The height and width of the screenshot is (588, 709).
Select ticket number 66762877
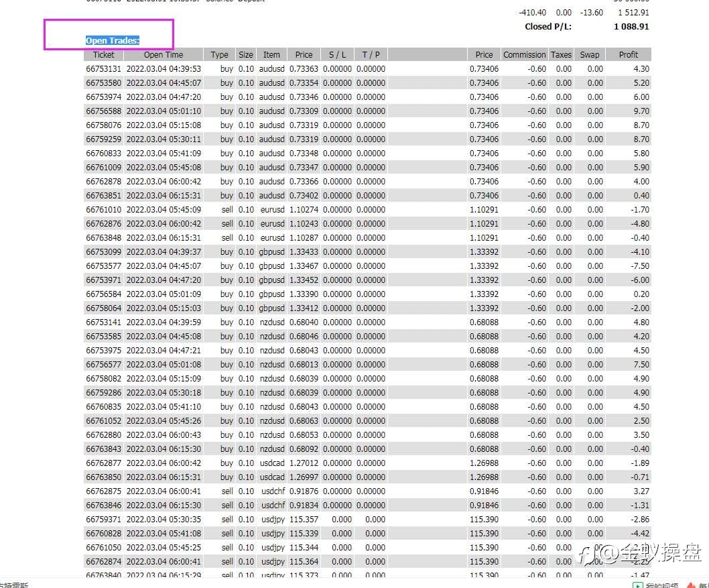[x=104, y=463]
